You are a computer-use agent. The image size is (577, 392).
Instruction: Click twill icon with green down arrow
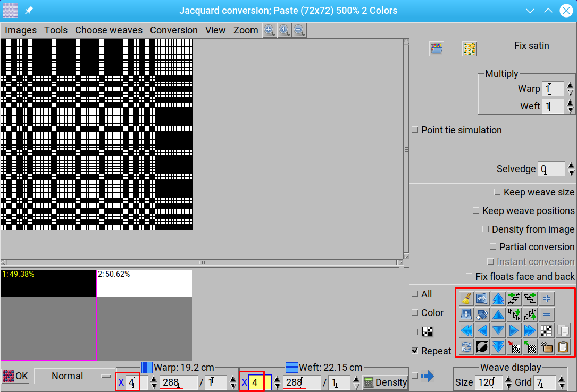[514, 314]
